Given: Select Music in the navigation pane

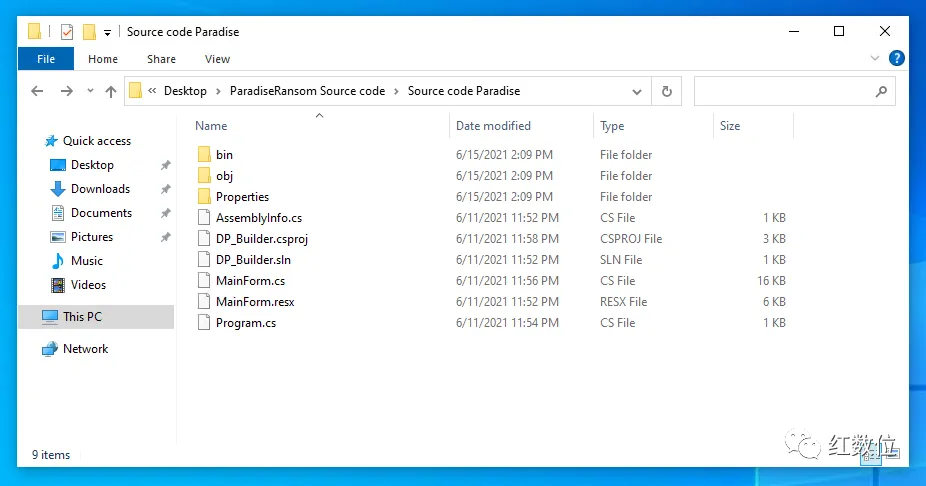Looking at the screenshot, I should click(87, 261).
